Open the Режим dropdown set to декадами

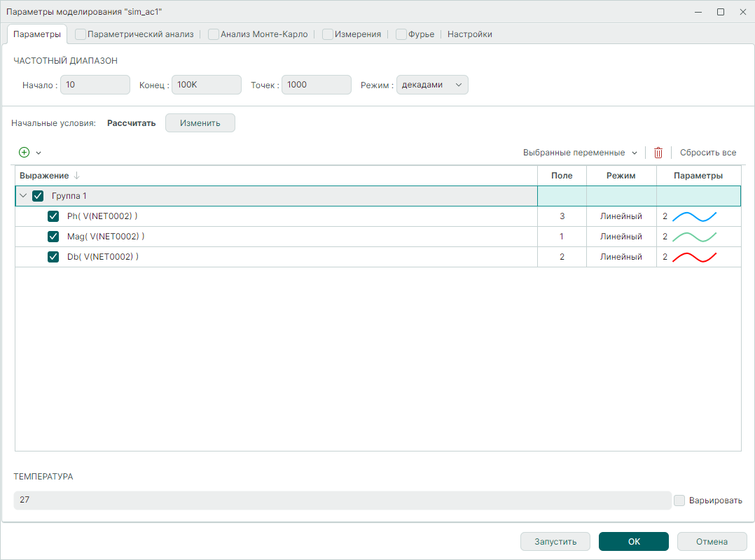432,85
